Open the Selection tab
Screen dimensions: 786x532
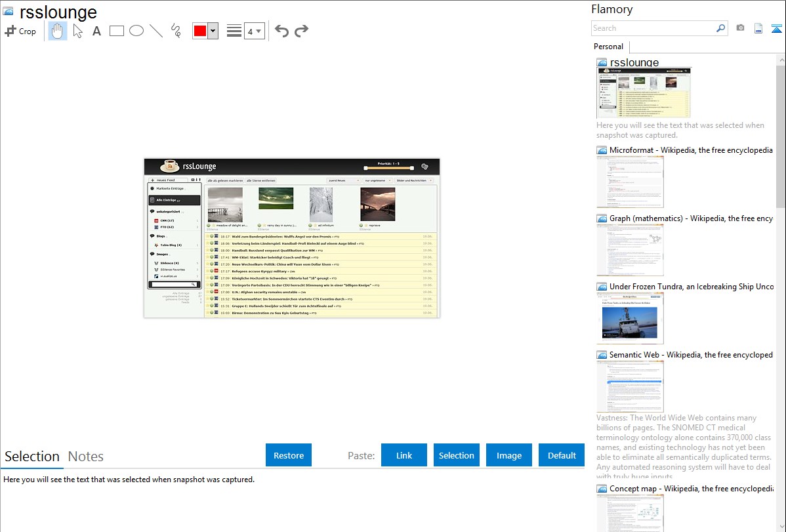(x=32, y=457)
